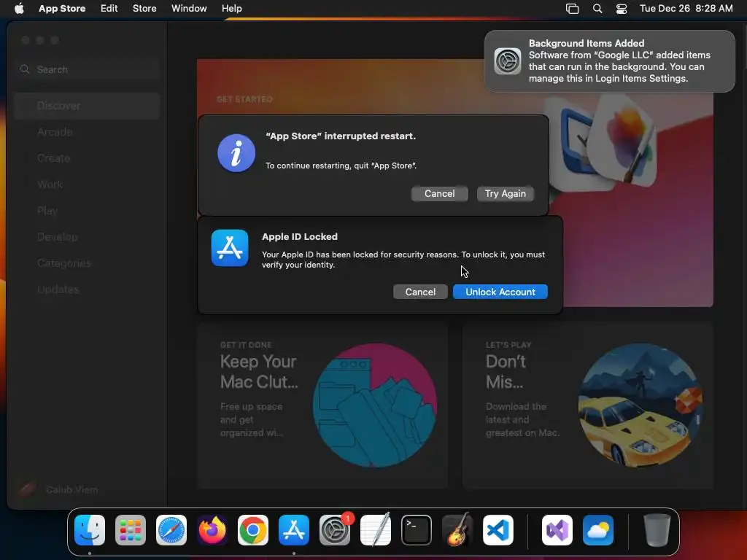Select Discover in the sidebar

(88, 106)
